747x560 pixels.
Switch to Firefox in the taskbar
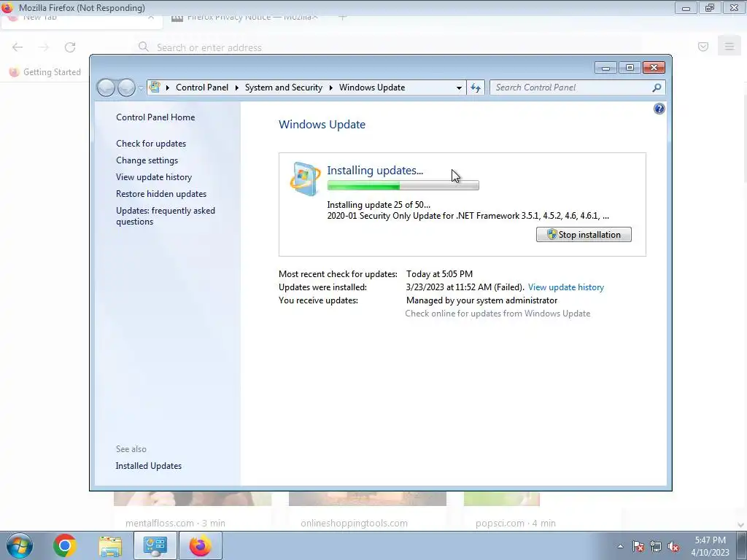[x=200, y=545]
